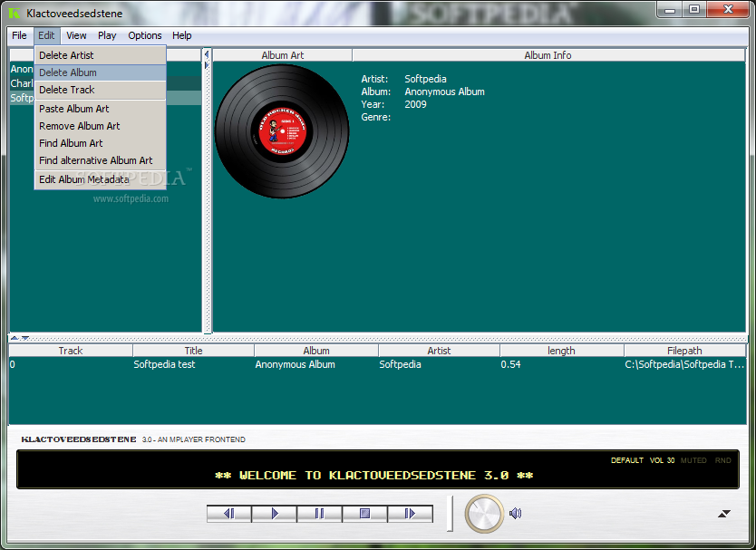Select the Charl artist entry in list
Viewport: 756px width, 550px height.
22,83
